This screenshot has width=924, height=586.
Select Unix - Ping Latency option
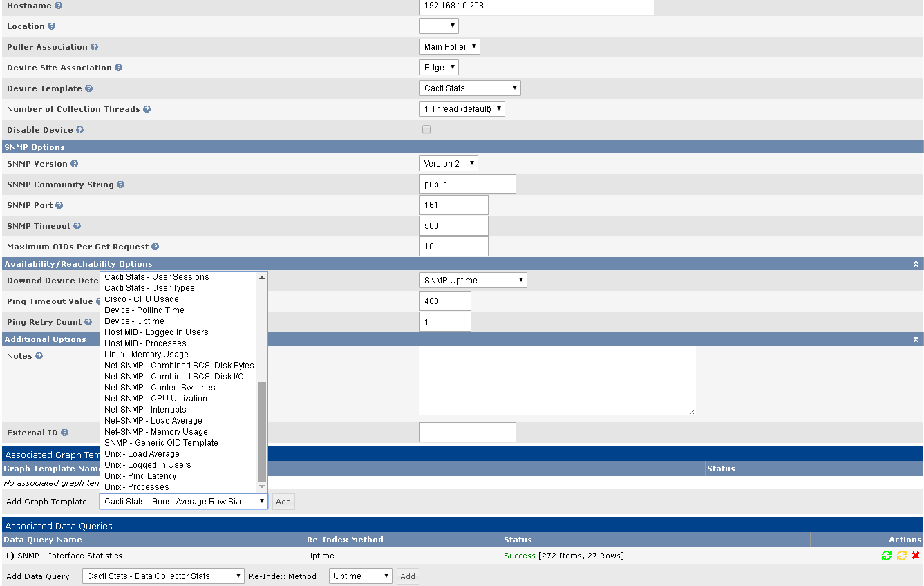tap(178, 476)
